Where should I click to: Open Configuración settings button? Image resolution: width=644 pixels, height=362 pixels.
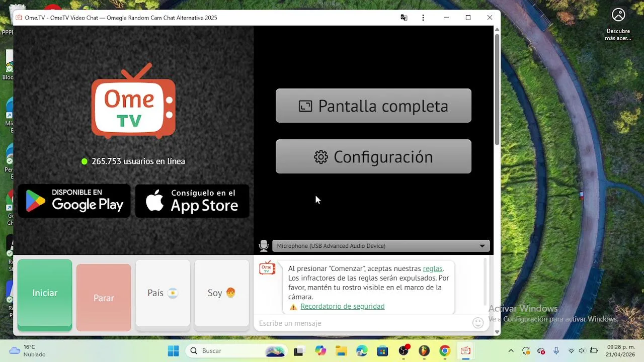[373, 156]
